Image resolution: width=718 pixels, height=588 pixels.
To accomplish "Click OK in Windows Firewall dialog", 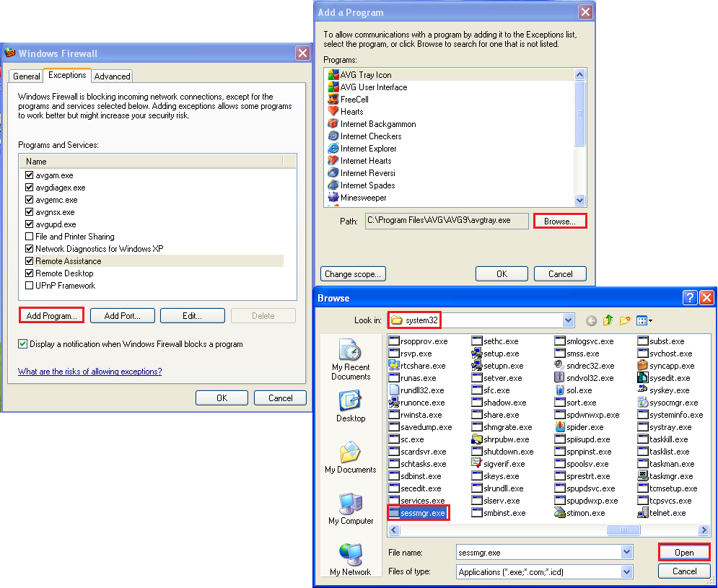I will [x=222, y=398].
